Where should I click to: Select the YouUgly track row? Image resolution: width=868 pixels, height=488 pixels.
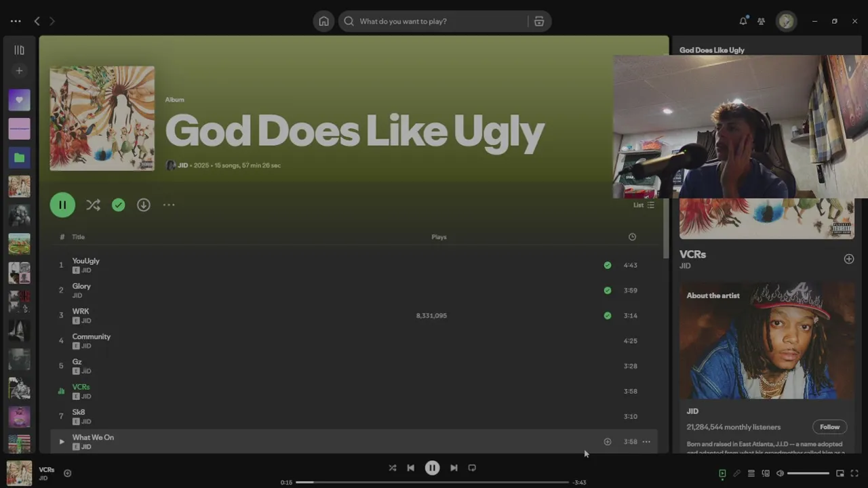pos(353,265)
